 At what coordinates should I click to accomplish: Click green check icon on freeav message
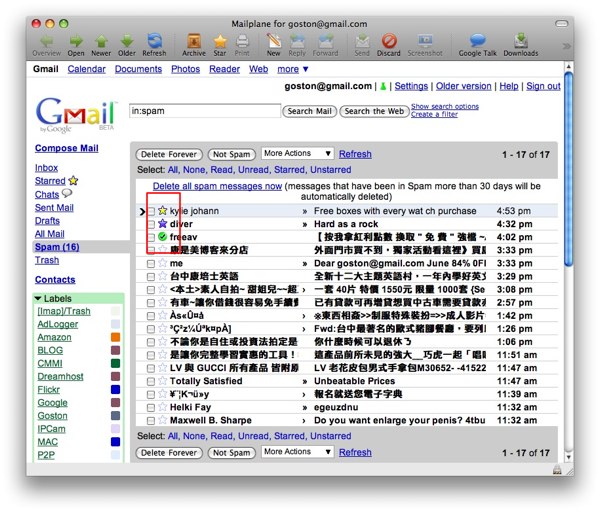163,236
